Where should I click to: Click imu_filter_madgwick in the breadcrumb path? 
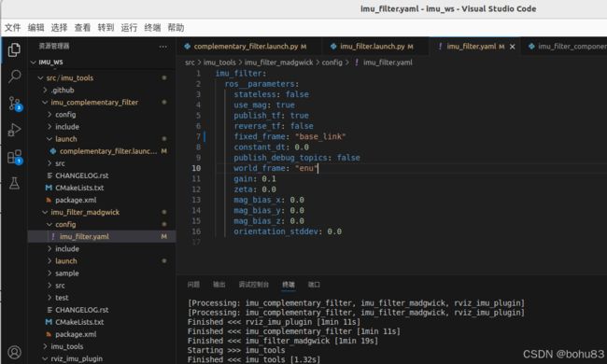(278, 63)
